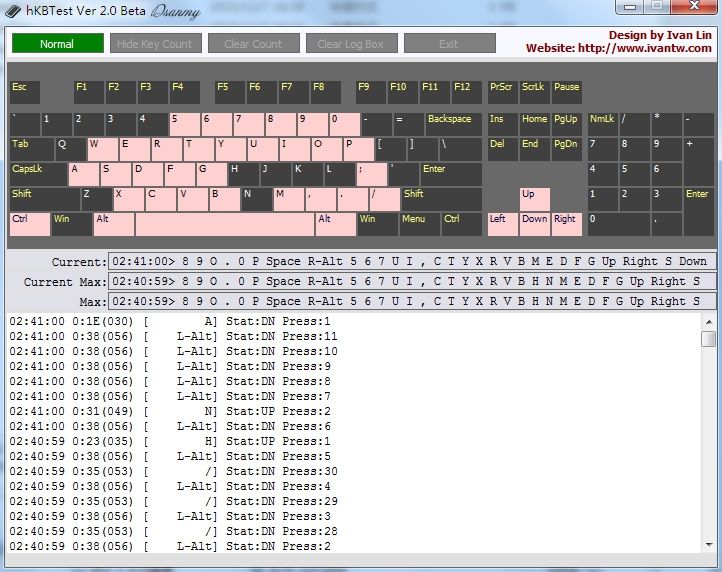
Task: Click the log box scrollbar thumb
Action: tap(709, 339)
